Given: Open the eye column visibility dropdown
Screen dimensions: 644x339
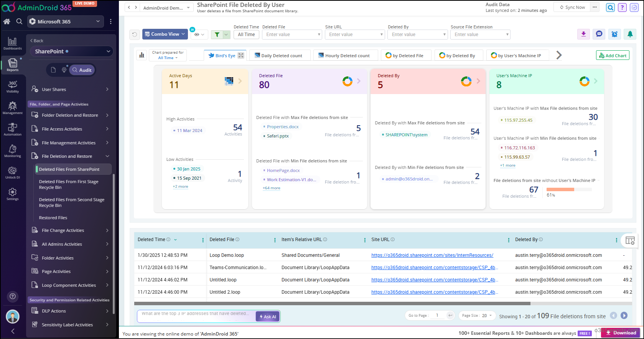Looking at the screenshot, I should pos(199,35).
